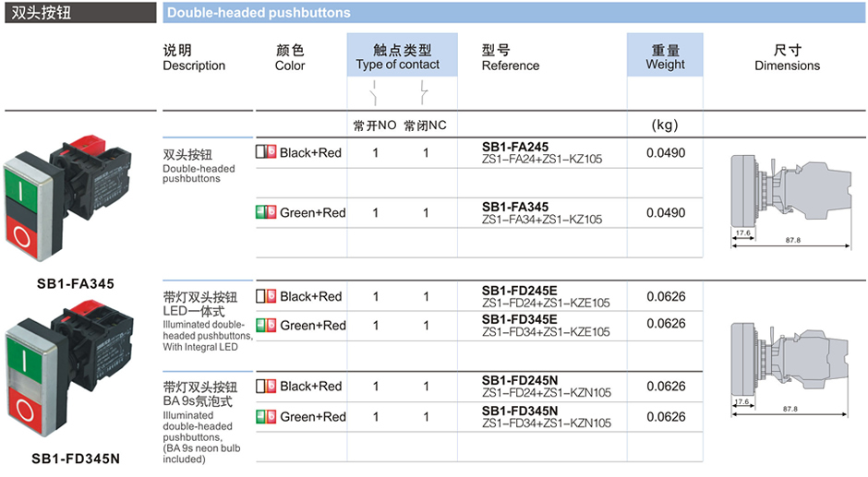Click the Green+Red color icon for SB1-FD345N
The width and height of the screenshot is (868, 477).
pyautogui.click(x=266, y=416)
